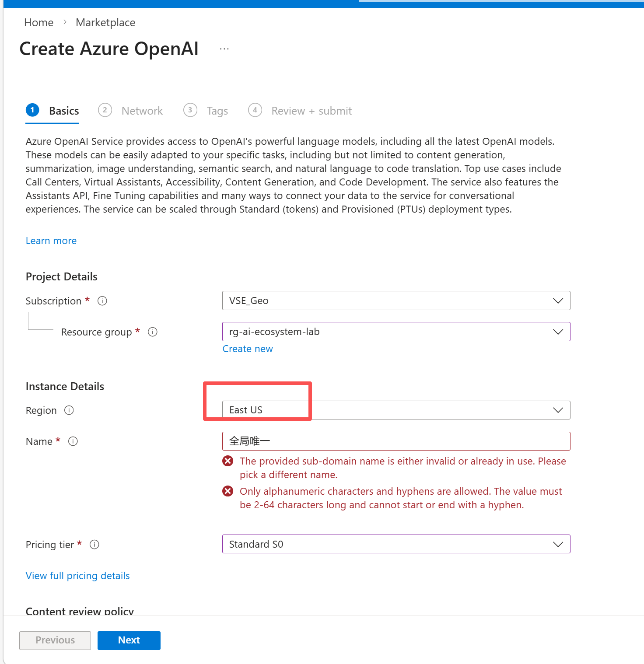
Task: Click the Create Azure OpenAI title
Action: (109, 49)
